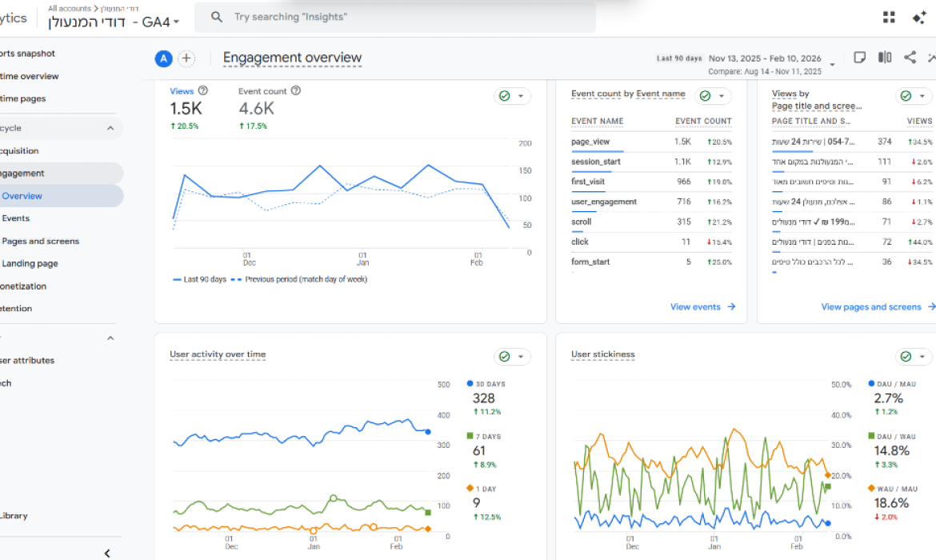Toggle DAU / MAU in User stickiness legend

point(894,384)
